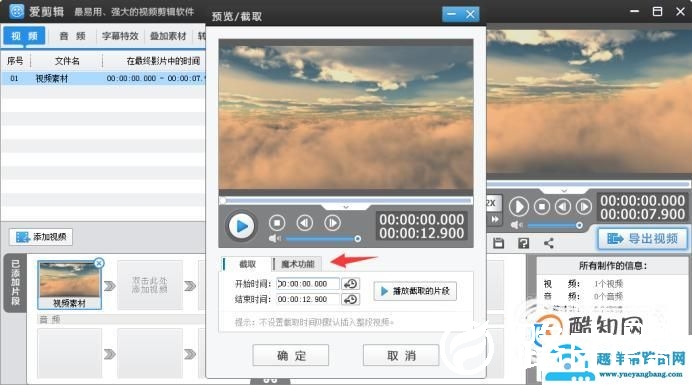
Task: Step back one frame in main preview
Action: [563, 206]
